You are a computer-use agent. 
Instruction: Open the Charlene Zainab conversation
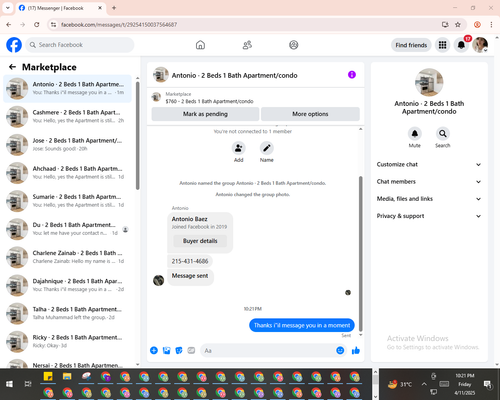pyautogui.click(x=67, y=257)
